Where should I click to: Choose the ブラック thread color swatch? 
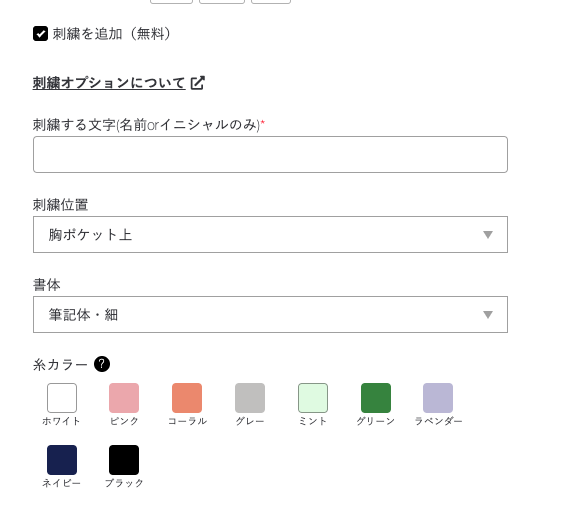(124, 460)
